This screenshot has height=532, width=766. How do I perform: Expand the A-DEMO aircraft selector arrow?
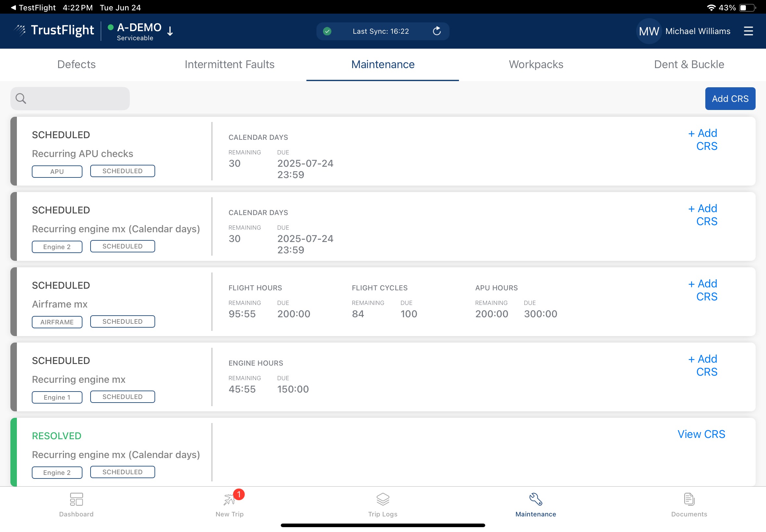(x=170, y=31)
